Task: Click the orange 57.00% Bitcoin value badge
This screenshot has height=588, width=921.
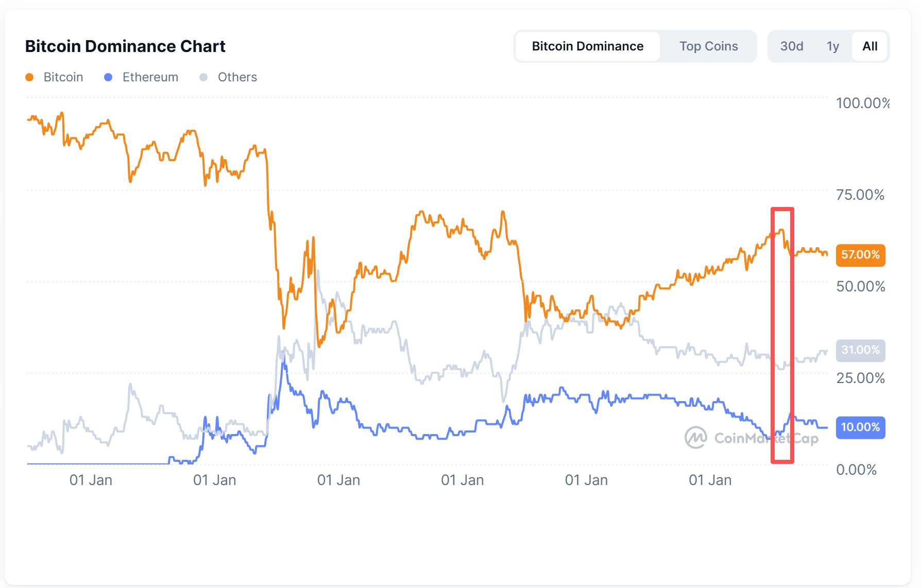Action: pyautogui.click(x=860, y=255)
